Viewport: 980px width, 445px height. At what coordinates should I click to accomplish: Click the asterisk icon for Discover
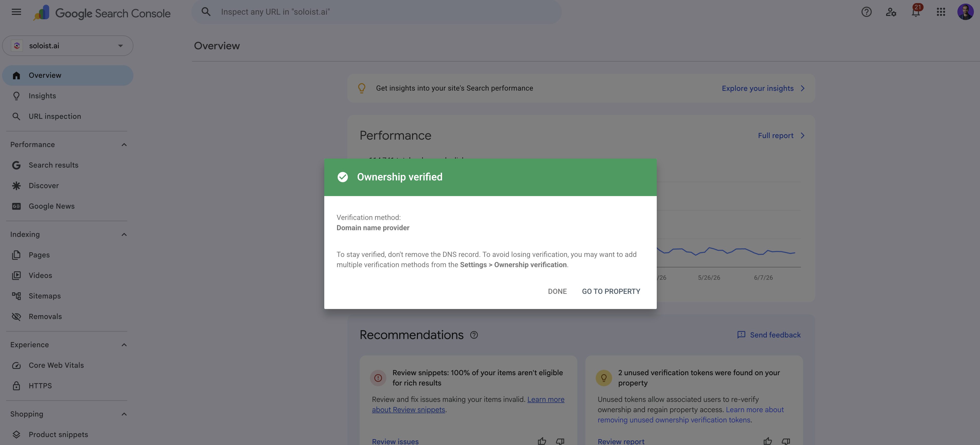[16, 186]
